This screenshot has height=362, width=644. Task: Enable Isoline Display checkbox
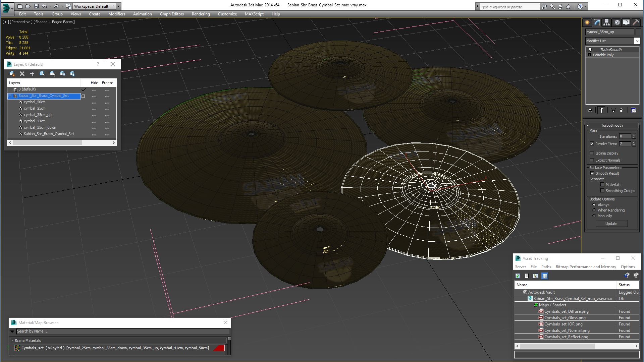click(x=592, y=153)
